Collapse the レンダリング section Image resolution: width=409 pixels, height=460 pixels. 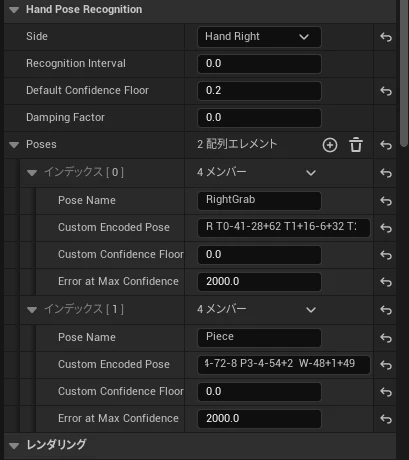coord(14,446)
